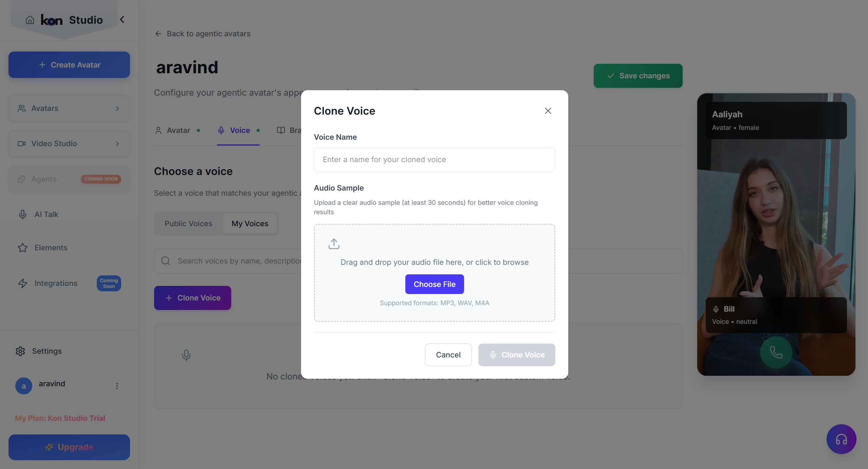Expand the Avatars section
This screenshot has width=868, height=469.
tap(69, 108)
